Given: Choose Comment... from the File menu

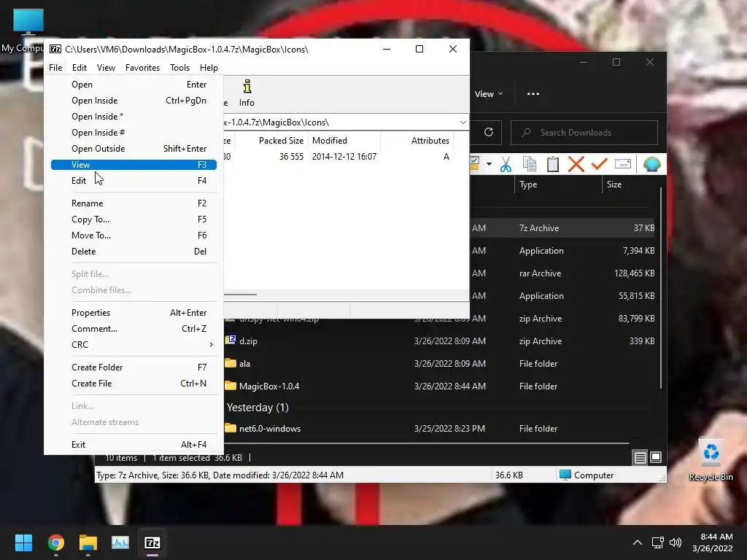Looking at the screenshot, I should [133, 329].
